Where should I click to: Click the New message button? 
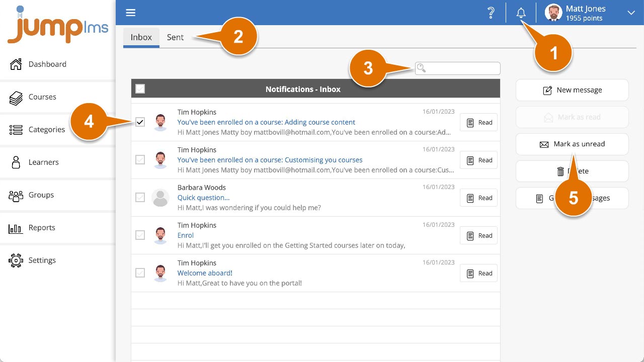coord(572,90)
